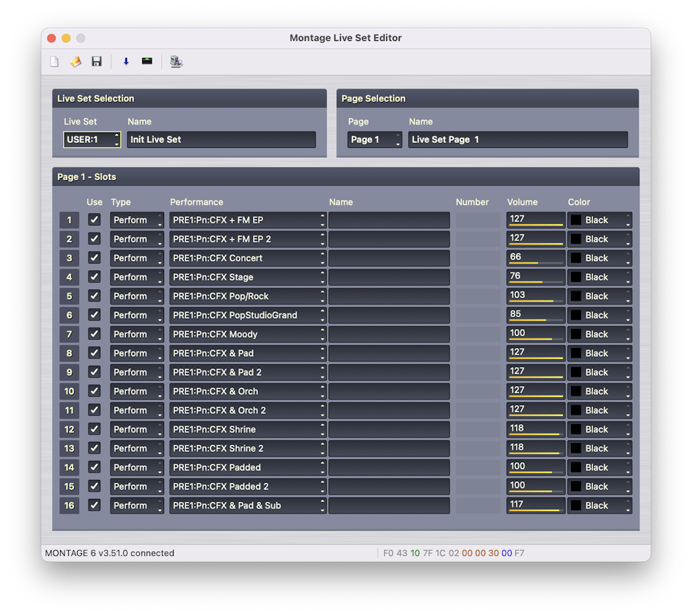Click the black device toolbar icon
692x616 pixels.
coord(147,62)
